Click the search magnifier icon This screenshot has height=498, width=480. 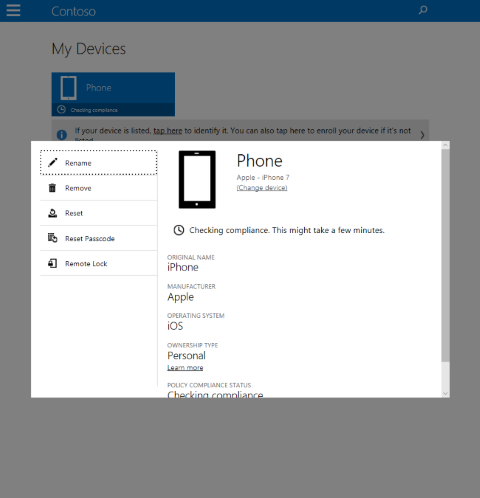(x=423, y=10)
